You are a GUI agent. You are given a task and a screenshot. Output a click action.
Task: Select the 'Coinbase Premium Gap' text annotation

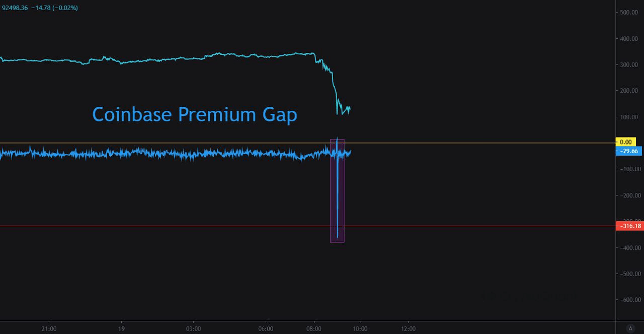(195, 115)
